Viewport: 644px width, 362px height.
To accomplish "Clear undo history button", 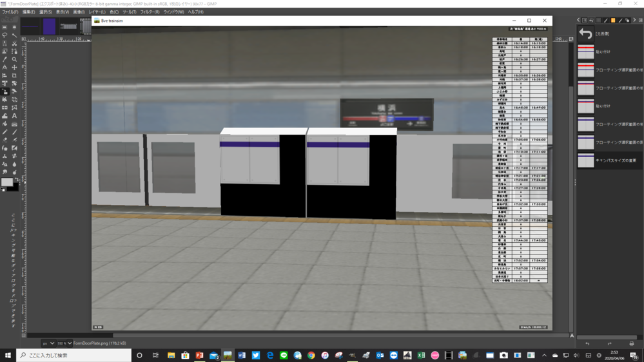I will pos(632,343).
